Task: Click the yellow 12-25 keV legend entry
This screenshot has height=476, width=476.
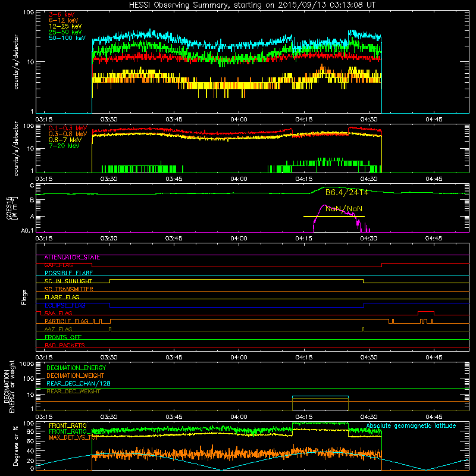Action: pyautogui.click(x=65, y=26)
